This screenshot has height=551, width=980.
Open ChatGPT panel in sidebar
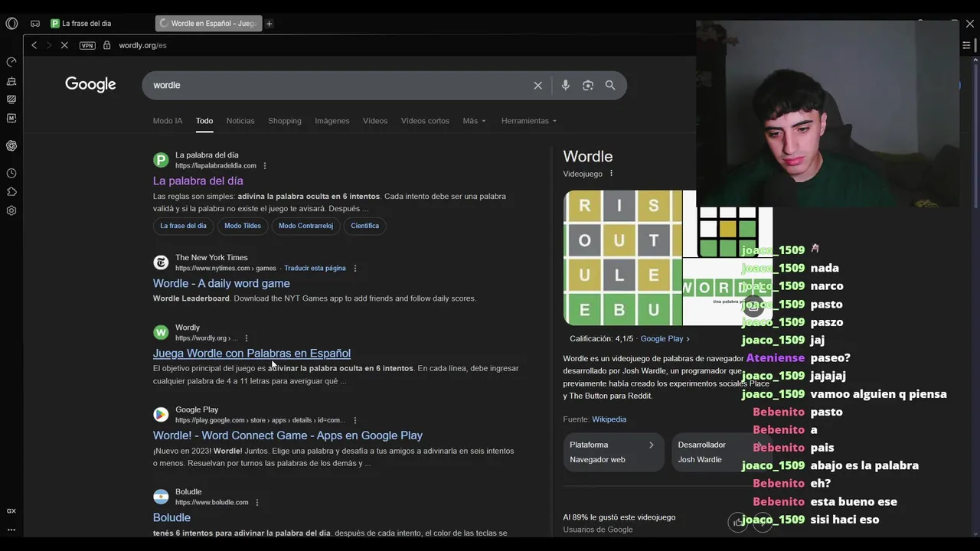[11, 145]
